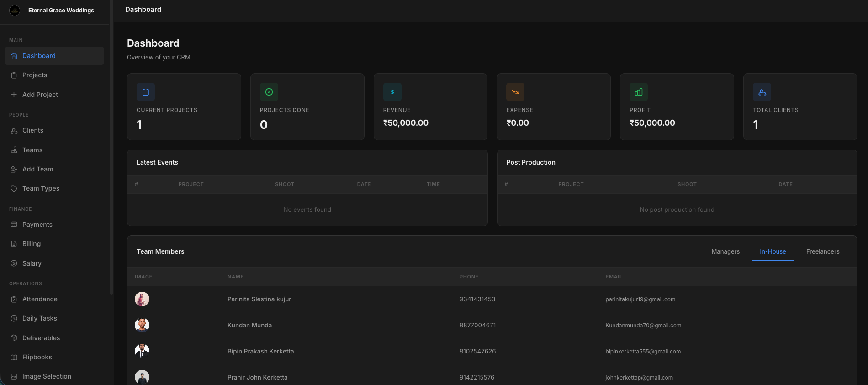Click the Expense value ₹0.00

point(518,123)
